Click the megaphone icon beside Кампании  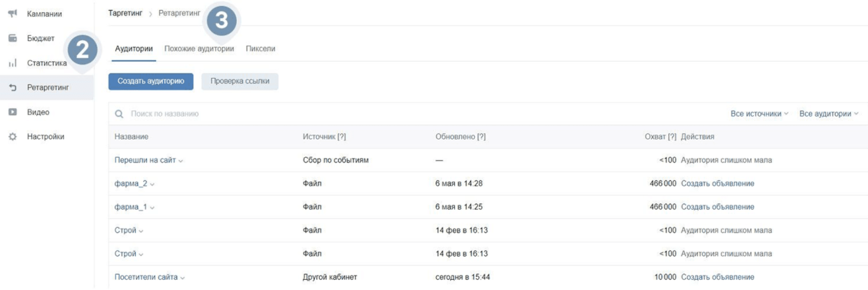point(13,14)
